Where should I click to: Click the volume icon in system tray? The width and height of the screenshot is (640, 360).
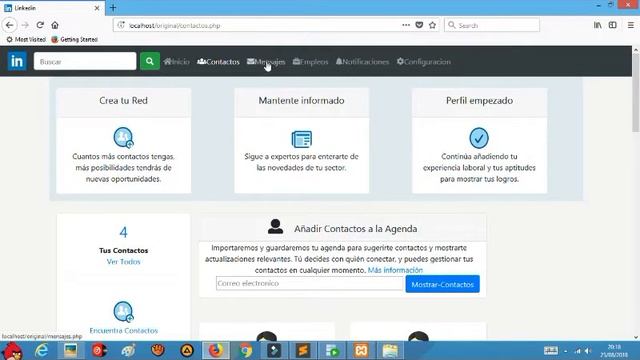pos(588,351)
